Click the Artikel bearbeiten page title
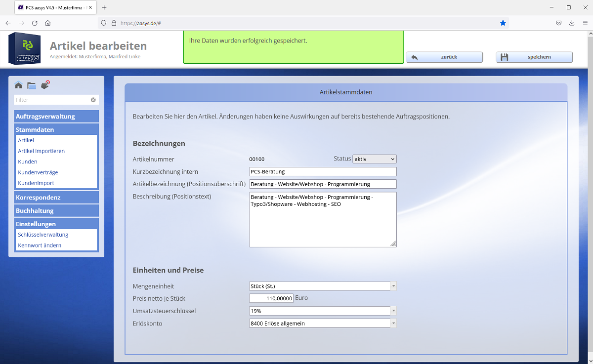The height and width of the screenshot is (364, 593). 98,46
